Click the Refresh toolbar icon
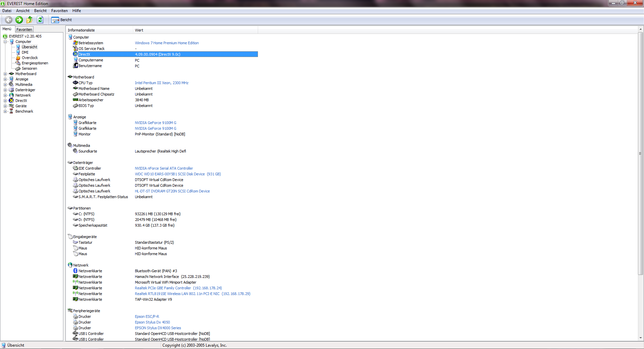Screen dimensions: 644x349 [40, 20]
